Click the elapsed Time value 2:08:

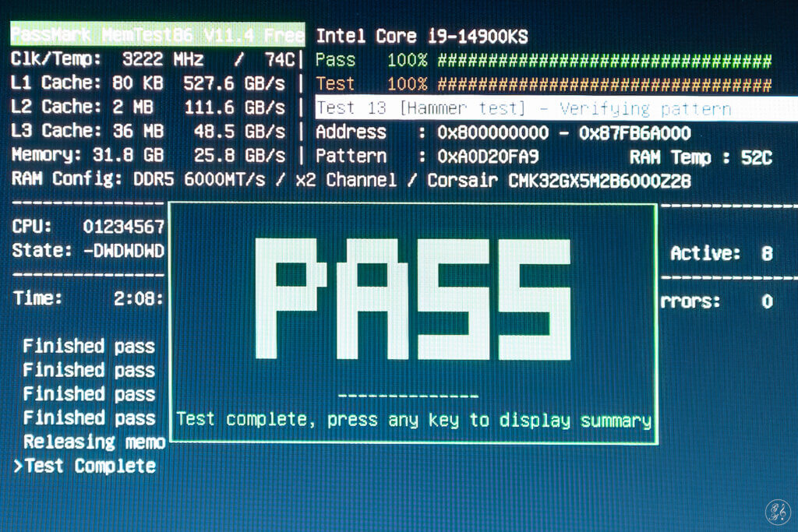[x=139, y=298]
